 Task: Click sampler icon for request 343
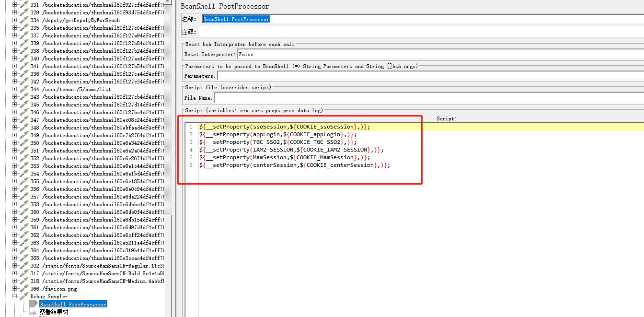(24, 97)
